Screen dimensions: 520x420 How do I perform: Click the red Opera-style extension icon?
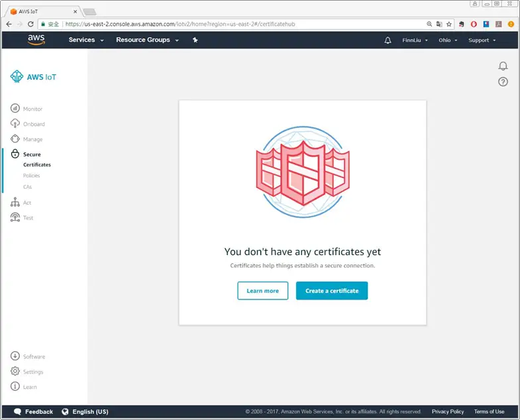pos(474,24)
